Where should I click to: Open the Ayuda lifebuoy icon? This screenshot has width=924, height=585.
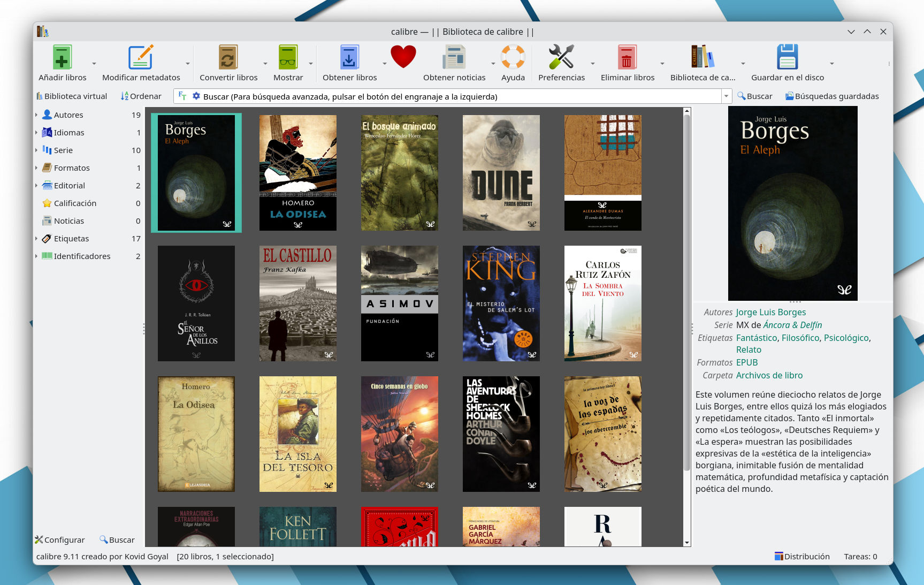[x=513, y=57]
